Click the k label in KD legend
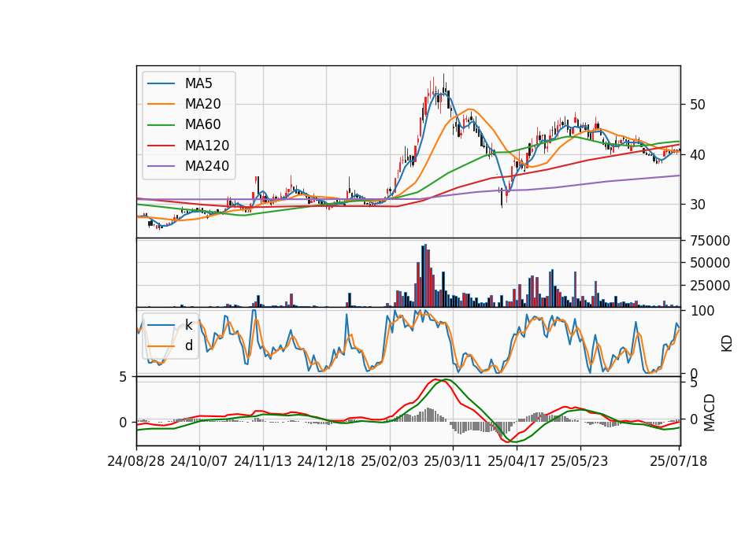The image size is (756, 543). [x=188, y=325]
